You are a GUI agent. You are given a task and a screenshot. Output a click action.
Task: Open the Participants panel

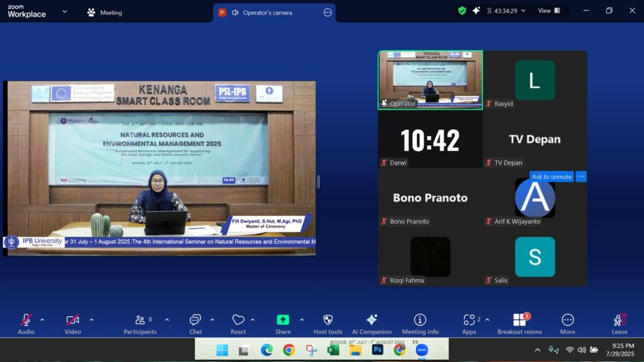tap(140, 324)
